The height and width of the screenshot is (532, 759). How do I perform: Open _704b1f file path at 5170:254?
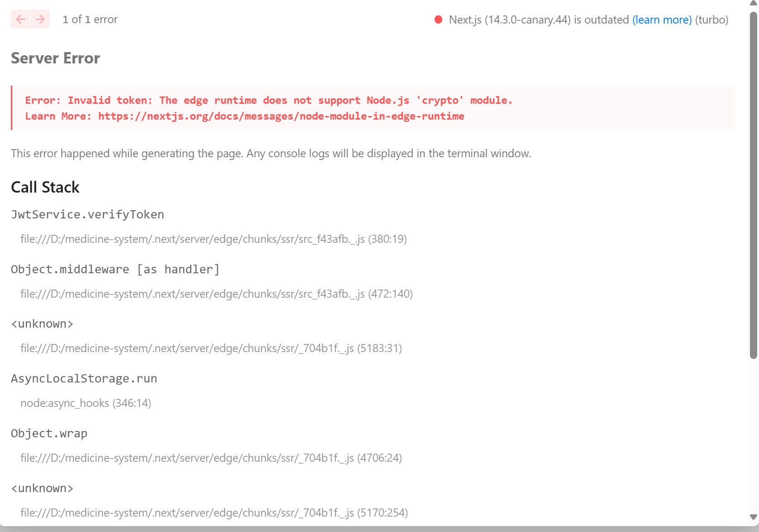(x=214, y=513)
